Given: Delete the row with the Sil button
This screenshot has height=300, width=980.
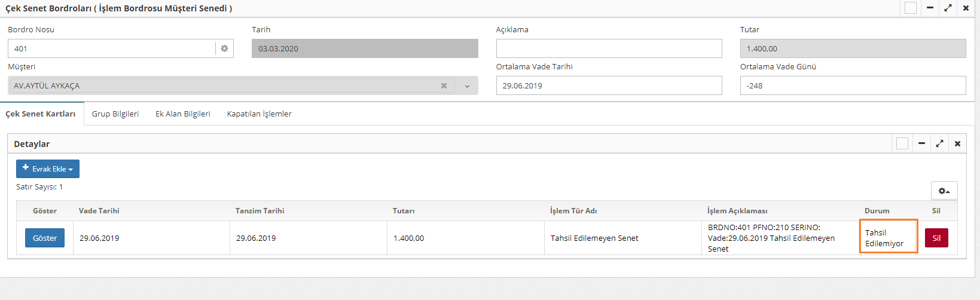Looking at the screenshot, I should pyautogui.click(x=936, y=238).
